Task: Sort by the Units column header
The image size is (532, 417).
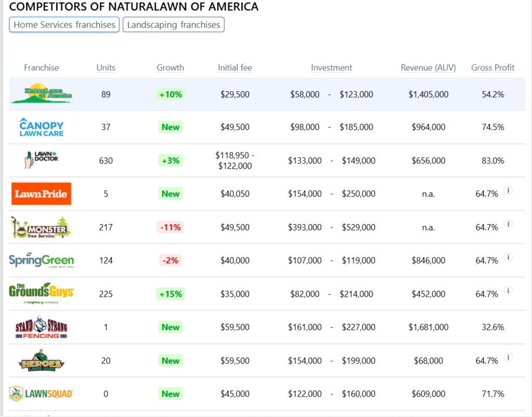Action: 106,68
